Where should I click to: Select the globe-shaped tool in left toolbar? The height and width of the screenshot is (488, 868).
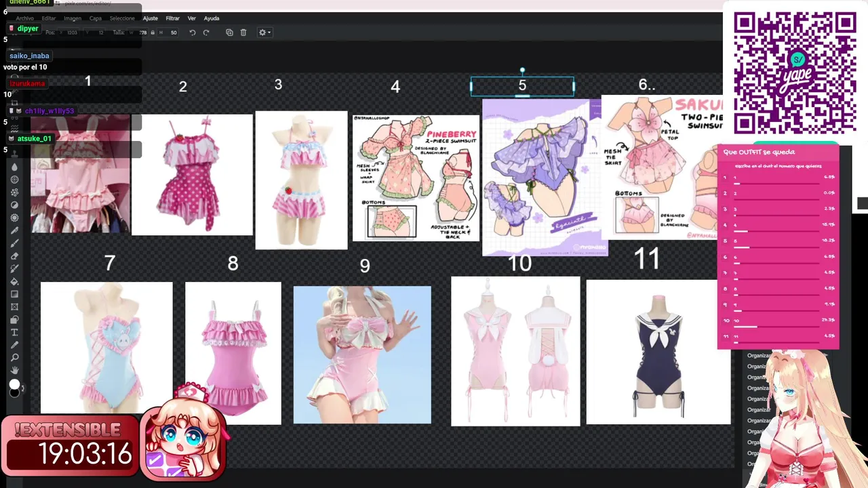[14, 180]
